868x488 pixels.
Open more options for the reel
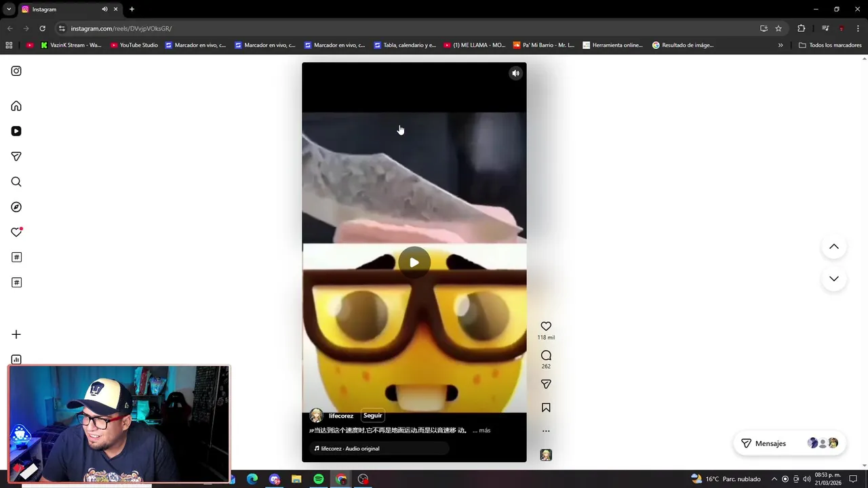[546, 431]
